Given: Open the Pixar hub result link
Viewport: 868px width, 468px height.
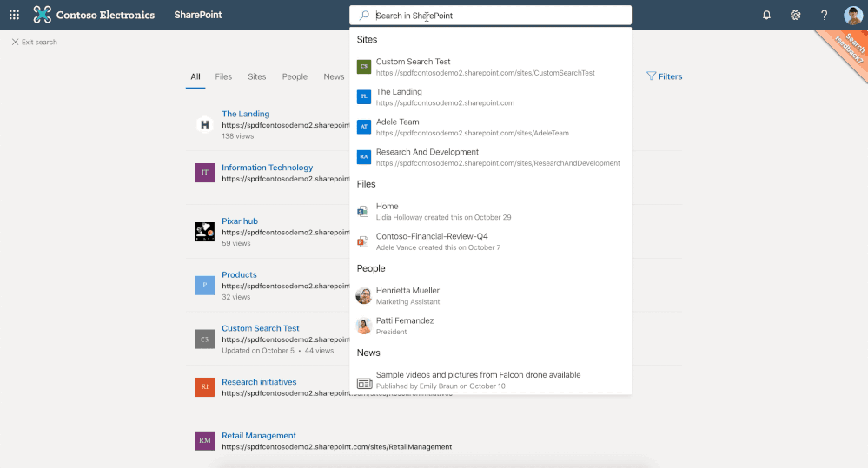Looking at the screenshot, I should point(240,221).
